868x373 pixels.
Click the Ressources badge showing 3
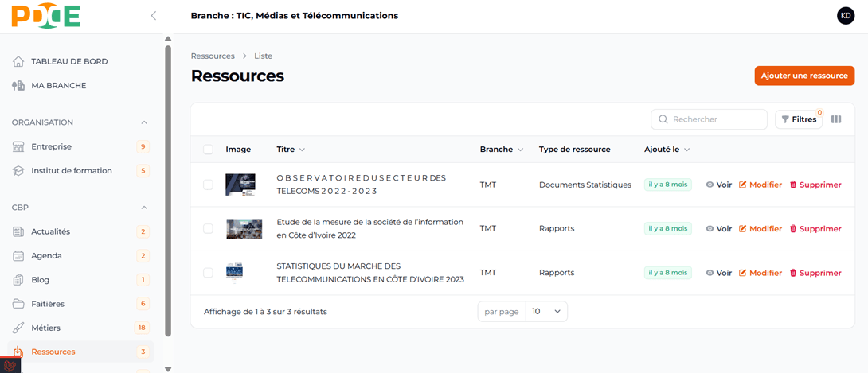coord(143,352)
